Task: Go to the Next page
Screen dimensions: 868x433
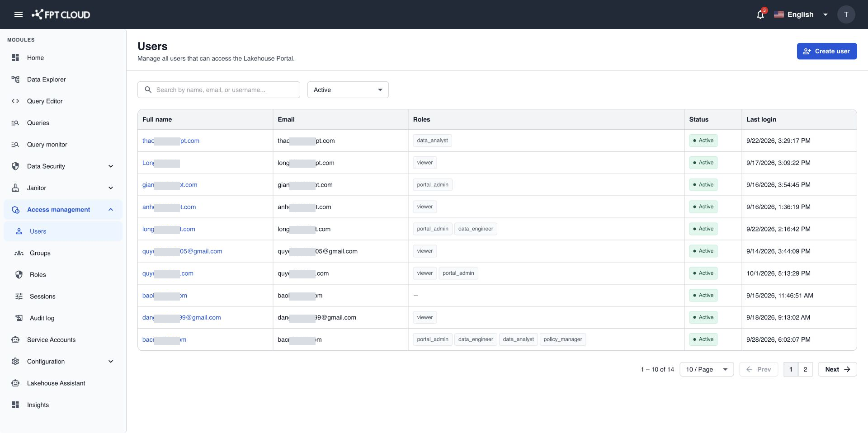Action: (x=837, y=369)
